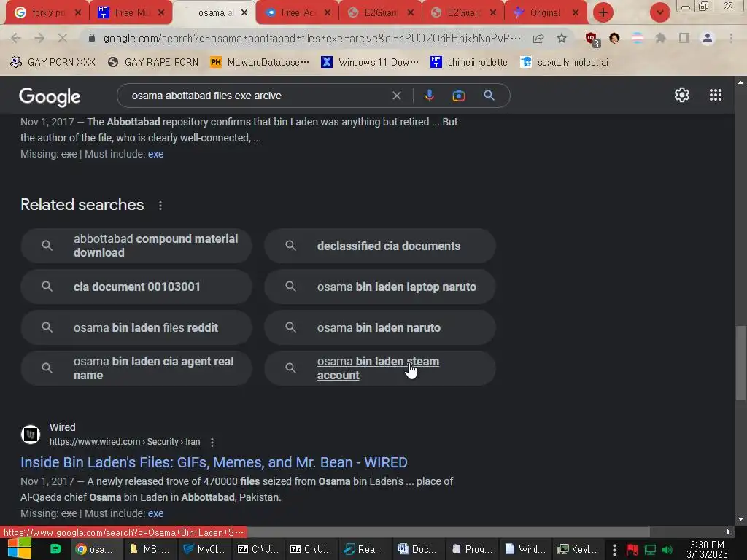
Task: Select 'osama bin laden cia agent real name' suggestion
Action: click(x=136, y=368)
